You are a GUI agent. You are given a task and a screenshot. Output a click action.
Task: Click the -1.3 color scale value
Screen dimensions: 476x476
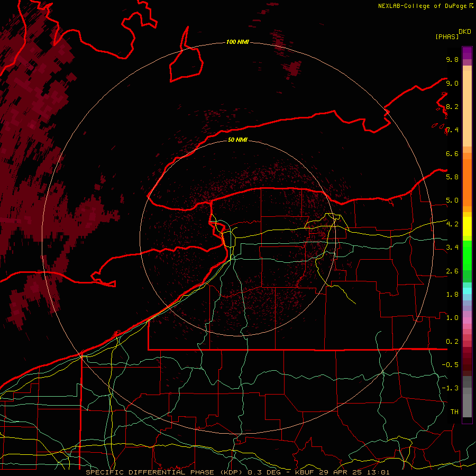450,388
